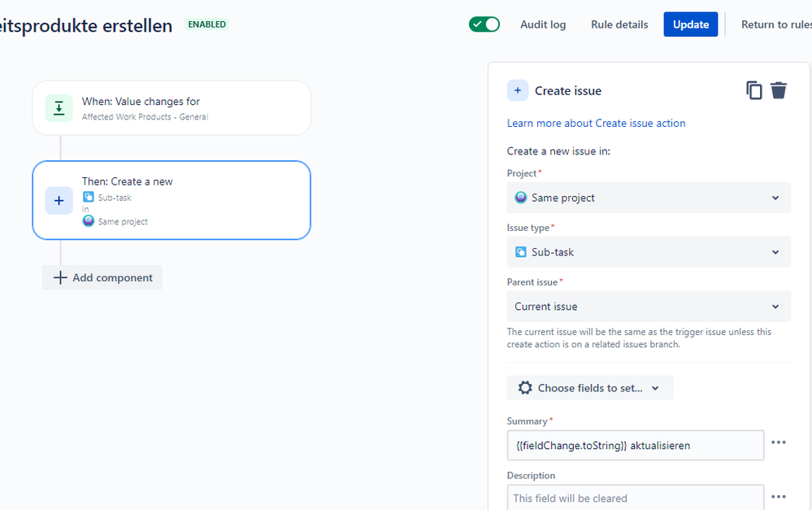
Task: Open the Issue type dropdown showing Sub-task
Action: coord(649,252)
